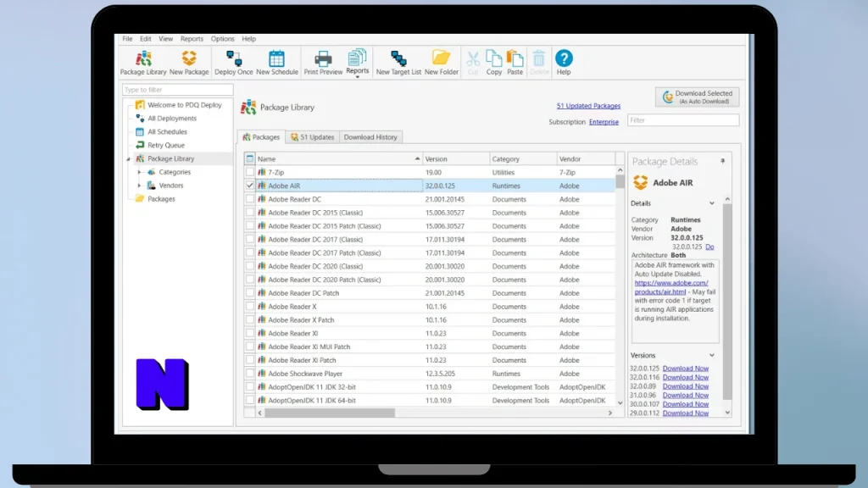
Task: Expand the Categories tree node
Action: click(x=140, y=172)
